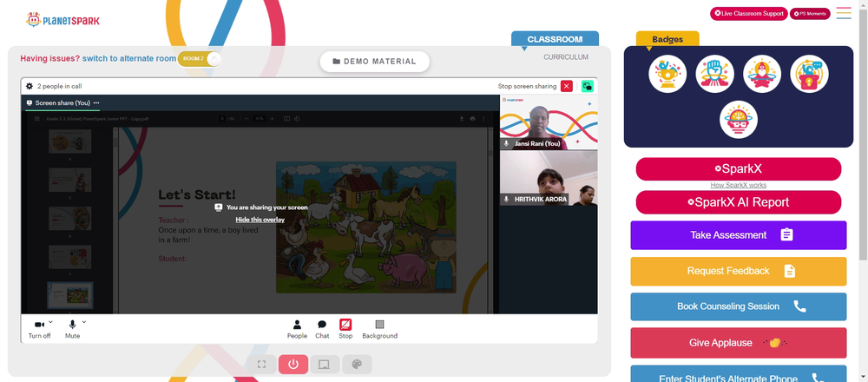Turn off the camera
Image resolution: width=868 pixels, height=382 pixels.
click(39, 329)
